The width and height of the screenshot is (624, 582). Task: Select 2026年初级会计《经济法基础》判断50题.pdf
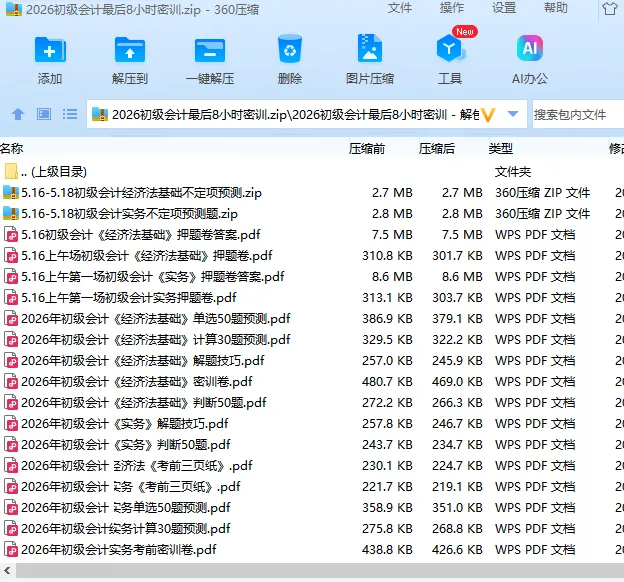(312, 402)
